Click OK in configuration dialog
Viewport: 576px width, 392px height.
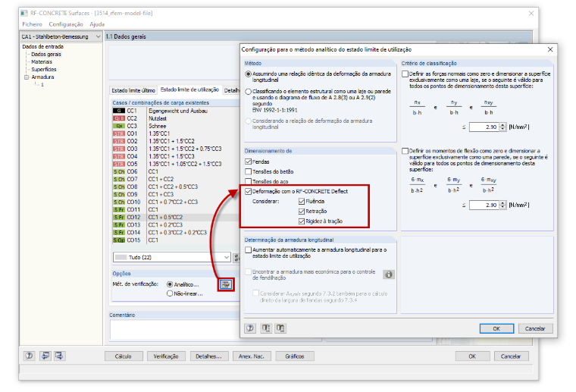point(496,328)
